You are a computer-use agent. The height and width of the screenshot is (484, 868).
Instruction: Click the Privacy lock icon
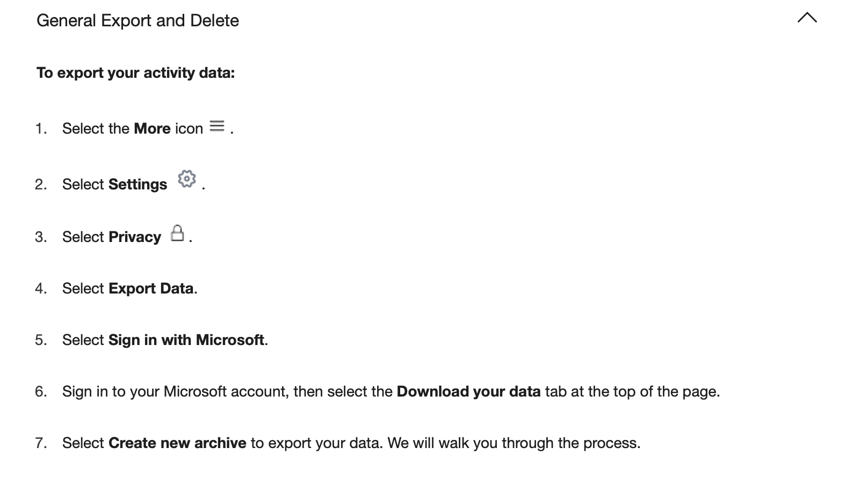click(x=177, y=233)
